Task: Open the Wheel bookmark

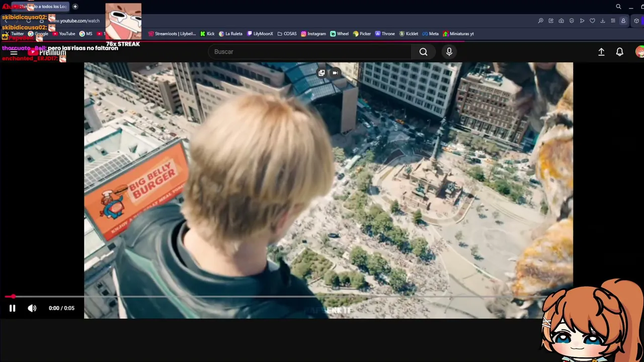Action: tap(340, 34)
